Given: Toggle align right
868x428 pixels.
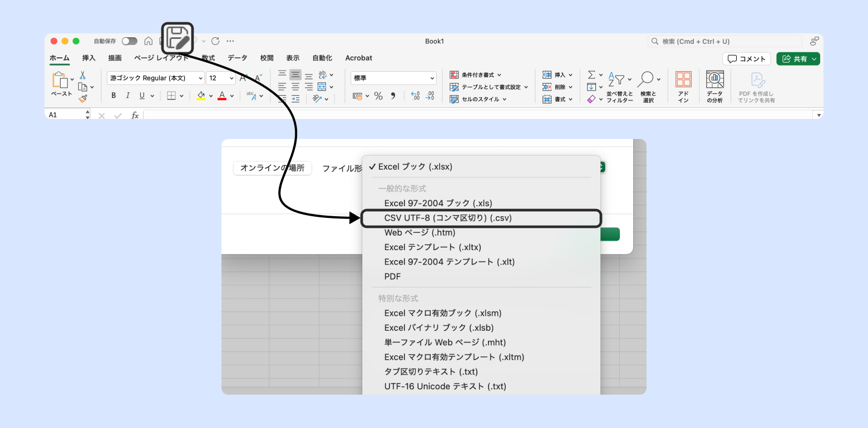Looking at the screenshot, I should pos(309,87).
